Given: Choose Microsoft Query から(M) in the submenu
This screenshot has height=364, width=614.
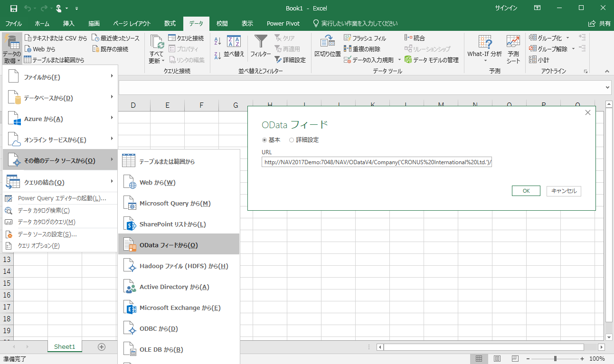Looking at the screenshot, I should pyautogui.click(x=179, y=204).
